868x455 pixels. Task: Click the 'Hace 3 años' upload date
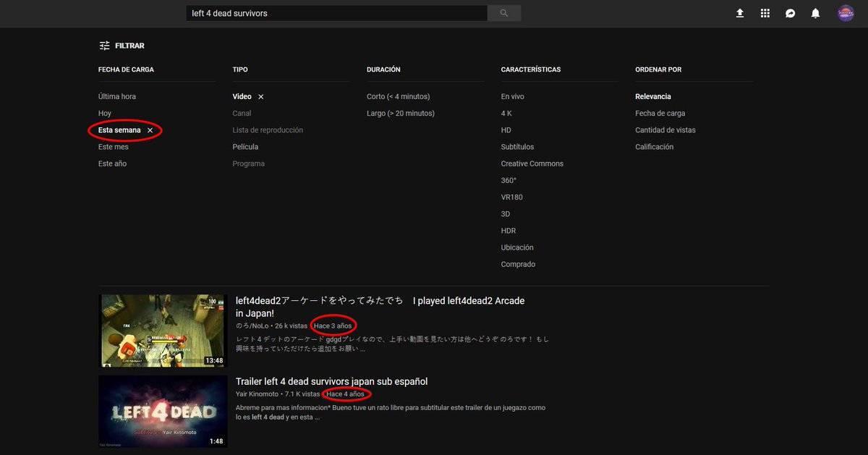[x=333, y=326]
